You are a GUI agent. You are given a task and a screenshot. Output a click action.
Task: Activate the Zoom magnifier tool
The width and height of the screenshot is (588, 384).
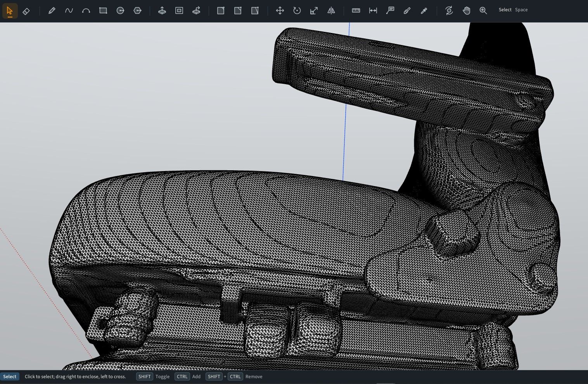(483, 11)
